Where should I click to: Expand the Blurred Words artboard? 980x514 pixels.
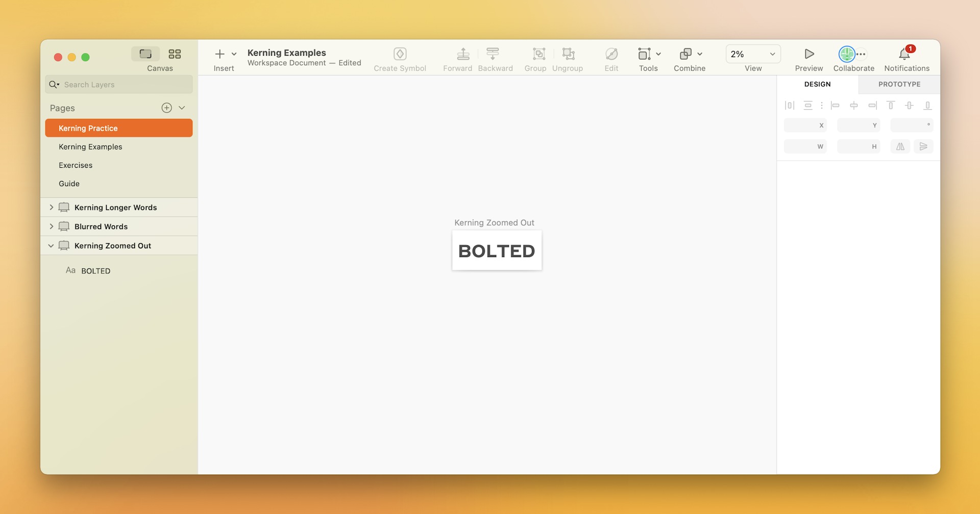coord(51,226)
